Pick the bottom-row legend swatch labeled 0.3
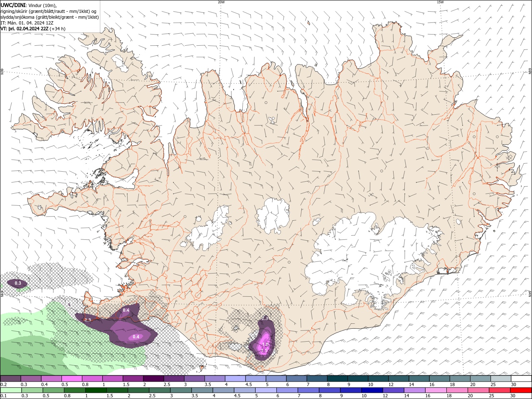Screen dimensions: 532x399 pyautogui.click(x=32, y=390)
